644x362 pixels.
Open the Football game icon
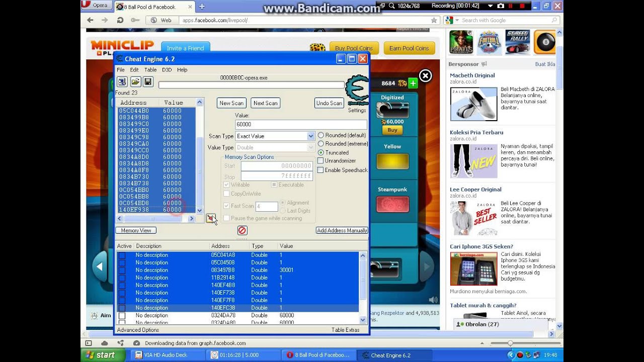pyautogui.click(x=489, y=42)
